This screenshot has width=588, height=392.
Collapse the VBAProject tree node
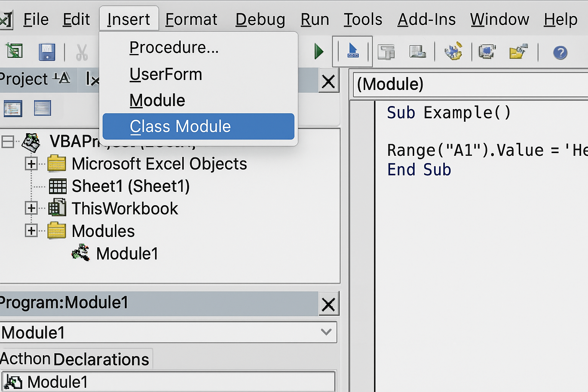pos(7,142)
